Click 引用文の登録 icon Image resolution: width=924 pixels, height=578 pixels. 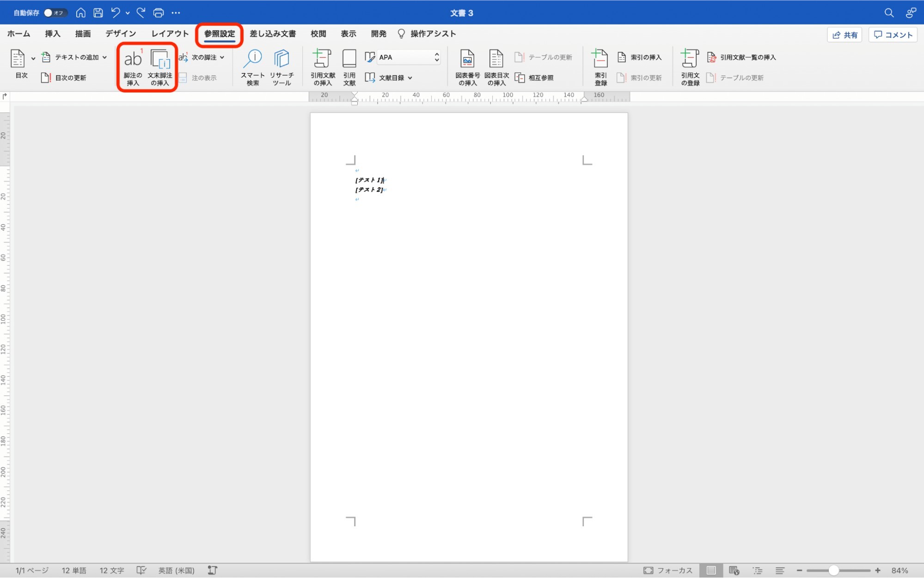tap(690, 67)
